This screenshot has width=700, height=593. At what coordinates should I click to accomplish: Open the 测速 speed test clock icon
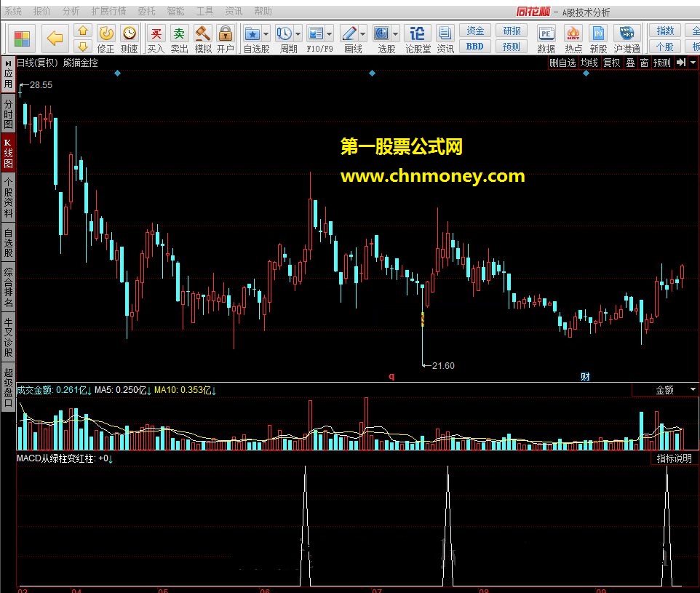coord(130,39)
